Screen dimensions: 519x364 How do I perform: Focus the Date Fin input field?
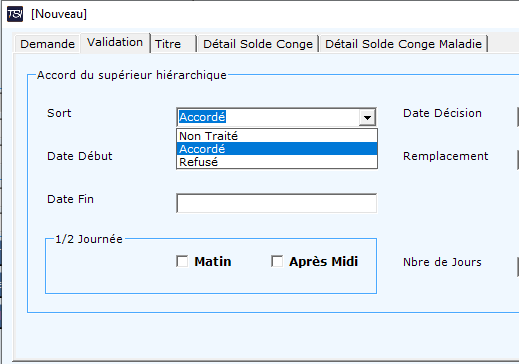point(277,203)
